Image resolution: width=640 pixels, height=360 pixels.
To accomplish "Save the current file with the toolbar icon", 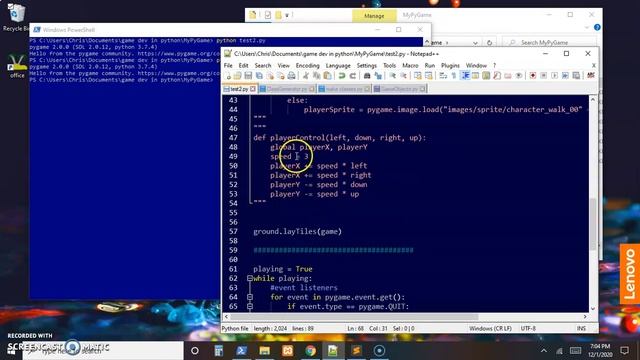I will pyautogui.click(x=248, y=76).
